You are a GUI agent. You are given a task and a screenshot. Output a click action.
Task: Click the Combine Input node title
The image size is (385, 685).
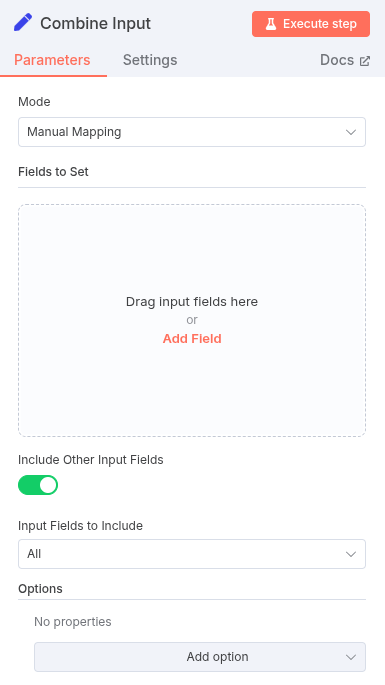coord(95,23)
